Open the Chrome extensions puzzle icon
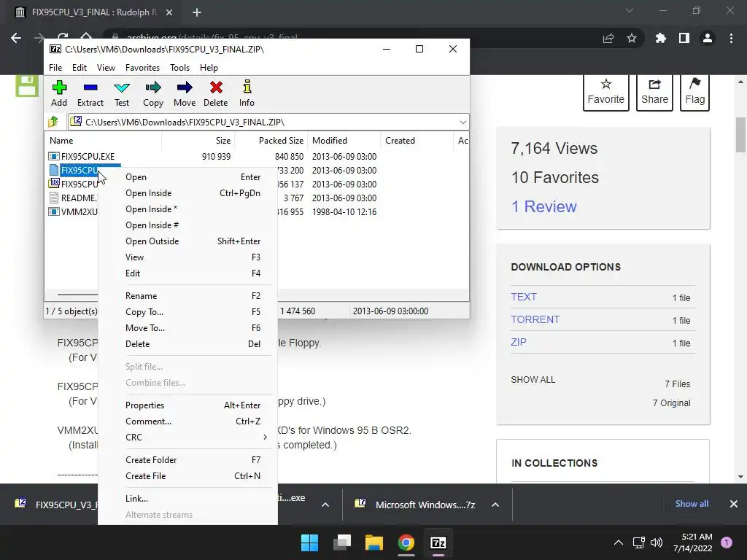This screenshot has width=747, height=560. point(660,38)
